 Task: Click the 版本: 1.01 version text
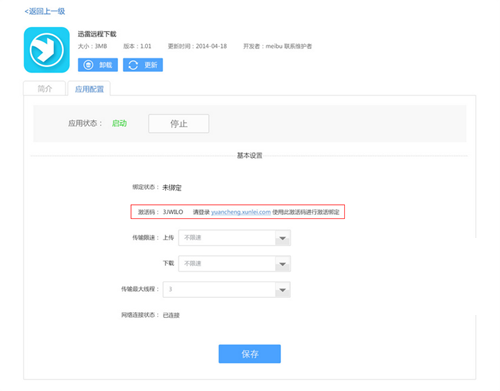[137, 46]
